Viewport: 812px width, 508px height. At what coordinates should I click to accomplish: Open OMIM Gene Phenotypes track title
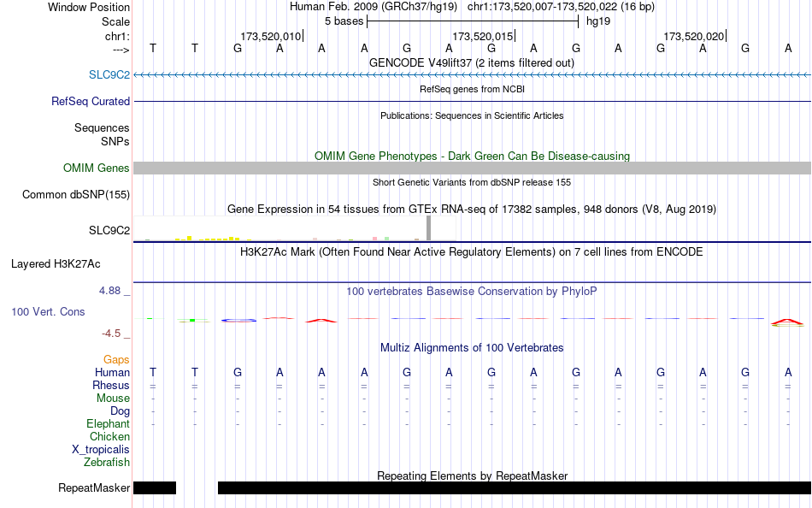click(472, 156)
